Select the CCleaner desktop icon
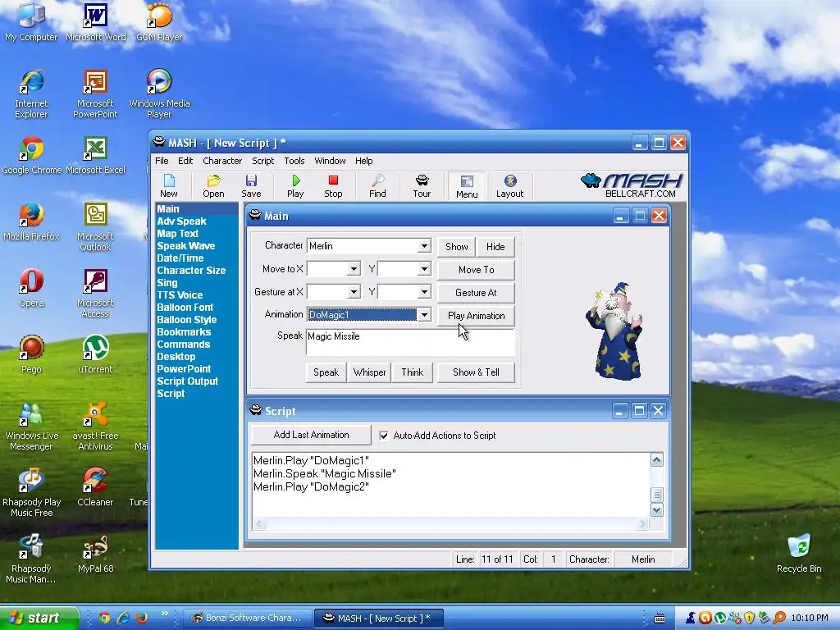This screenshot has width=840, height=630. (95, 487)
